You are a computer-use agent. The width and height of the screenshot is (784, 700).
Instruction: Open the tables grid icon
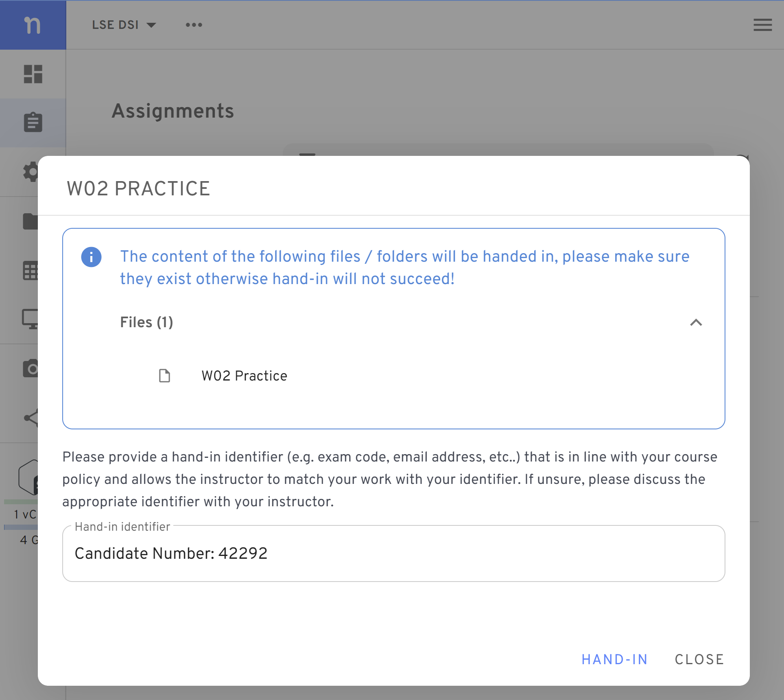pyautogui.click(x=31, y=271)
